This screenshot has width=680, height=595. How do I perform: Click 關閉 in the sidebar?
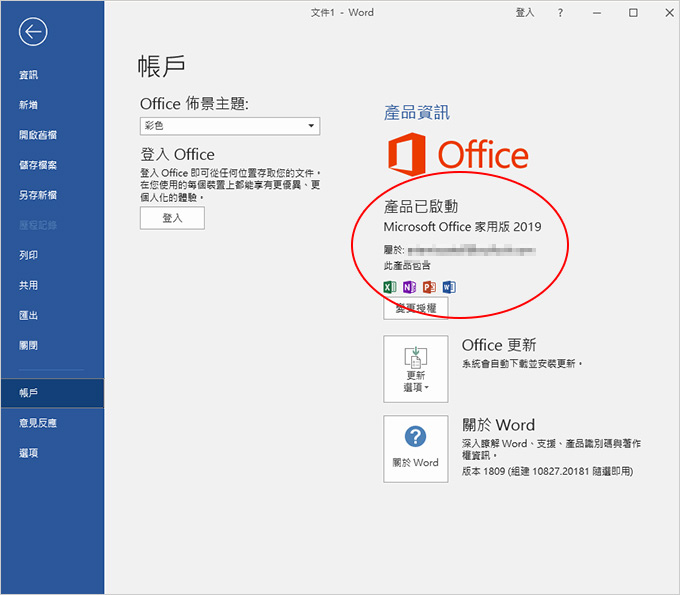(x=29, y=346)
